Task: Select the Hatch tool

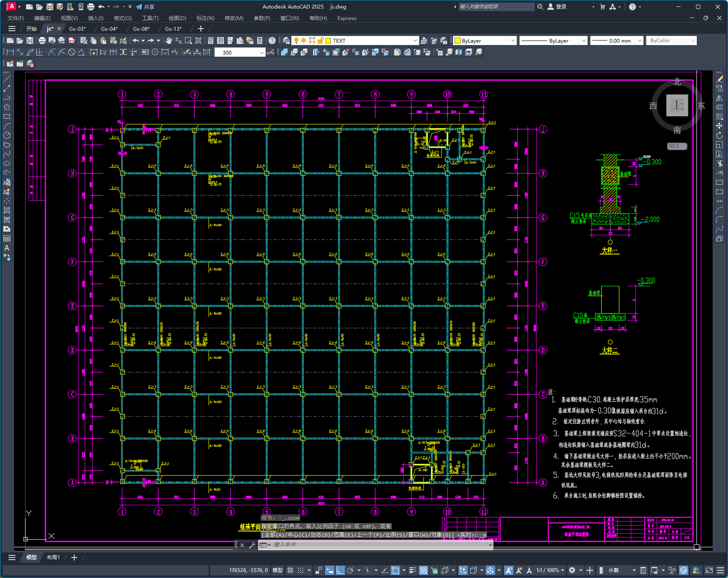Action: point(7,210)
